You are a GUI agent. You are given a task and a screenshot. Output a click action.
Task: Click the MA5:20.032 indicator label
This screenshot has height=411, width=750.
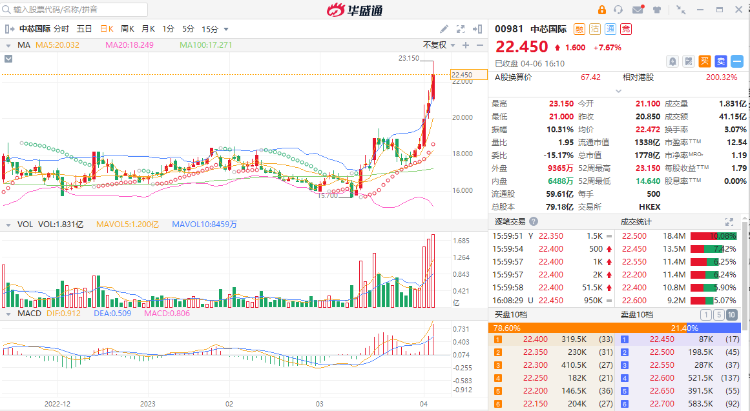(x=57, y=45)
